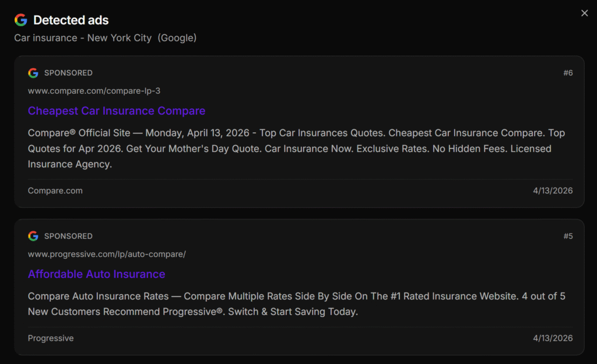597x364 pixels.
Task: Click the Google logo beside Detected ads
Action: coord(21,20)
